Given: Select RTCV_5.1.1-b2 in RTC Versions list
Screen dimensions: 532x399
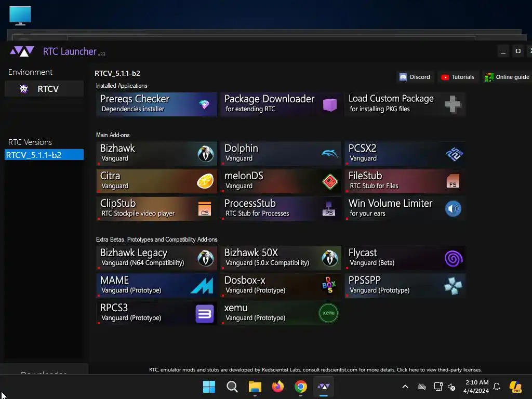Looking at the screenshot, I should tap(44, 155).
